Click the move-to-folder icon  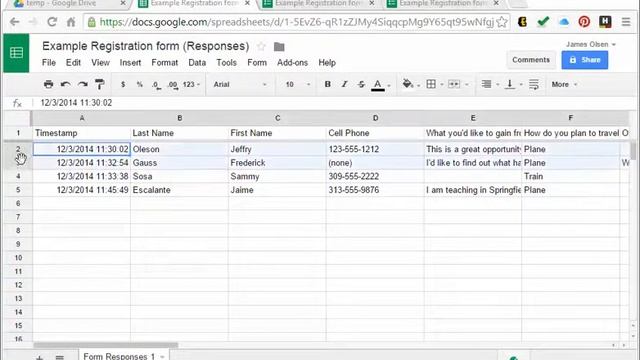click(x=279, y=47)
